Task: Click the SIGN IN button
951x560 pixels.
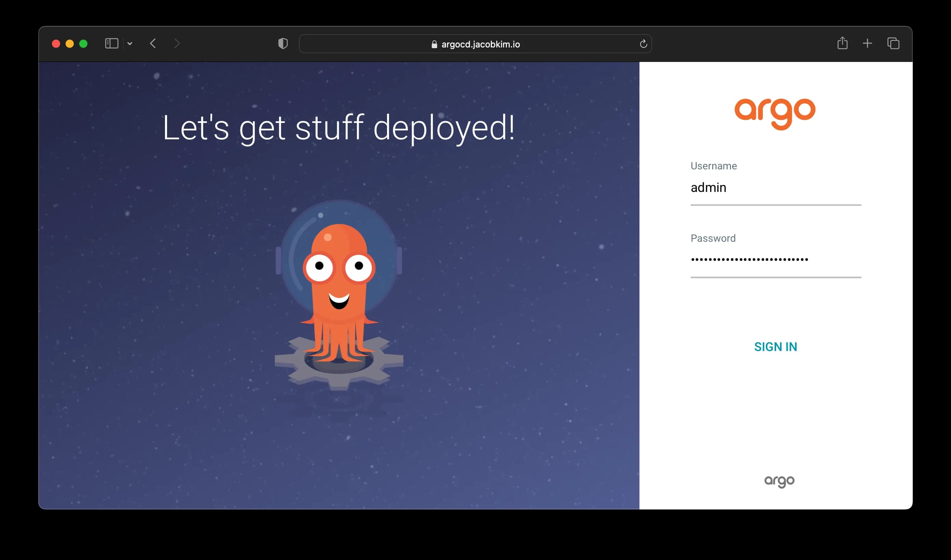Action: (x=775, y=347)
